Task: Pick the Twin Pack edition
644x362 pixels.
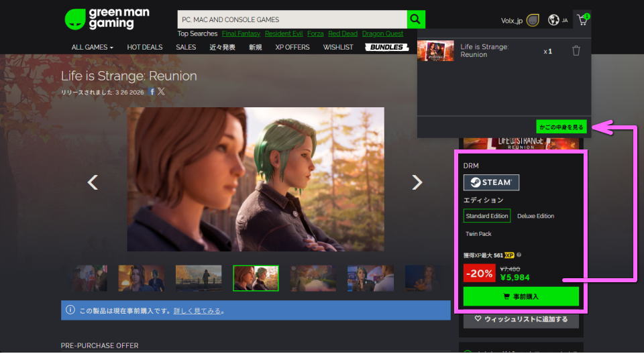Action: pos(478,234)
